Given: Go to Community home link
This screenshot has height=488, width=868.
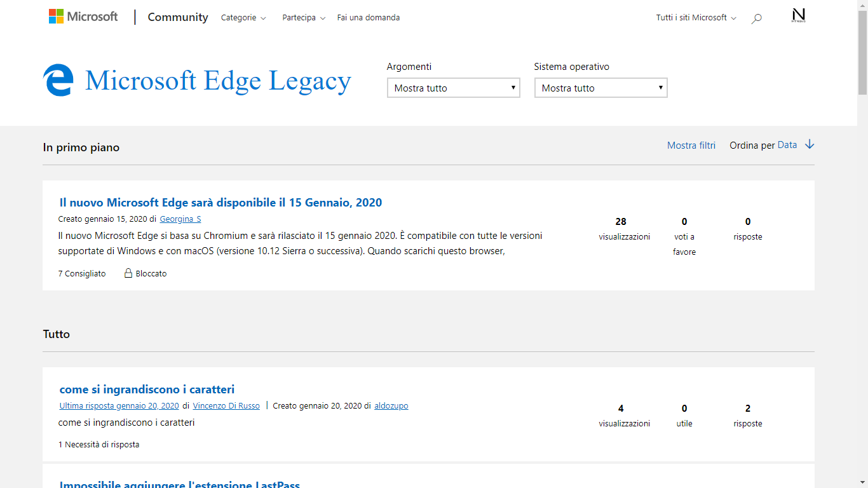Looking at the screenshot, I should 178,17.
